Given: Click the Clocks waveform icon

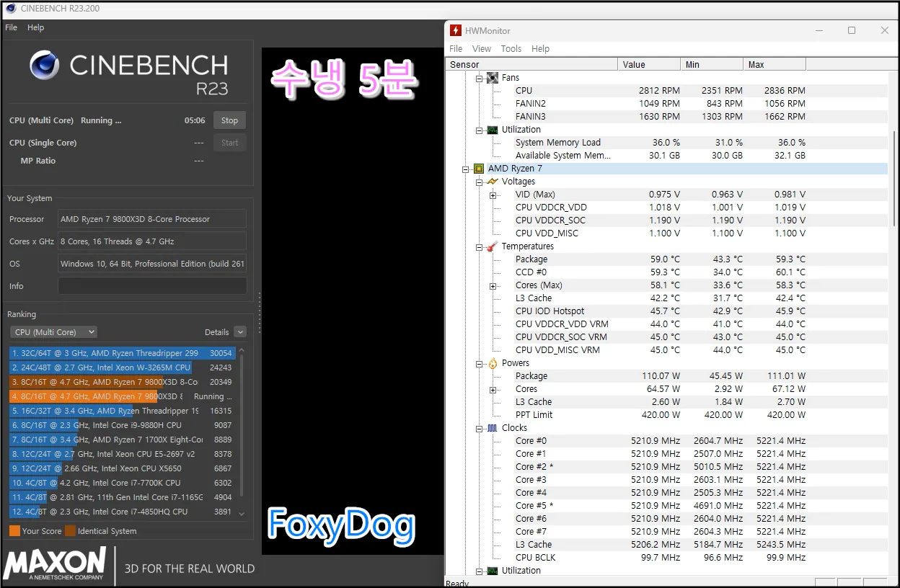Looking at the screenshot, I should pyautogui.click(x=493, y=428).
